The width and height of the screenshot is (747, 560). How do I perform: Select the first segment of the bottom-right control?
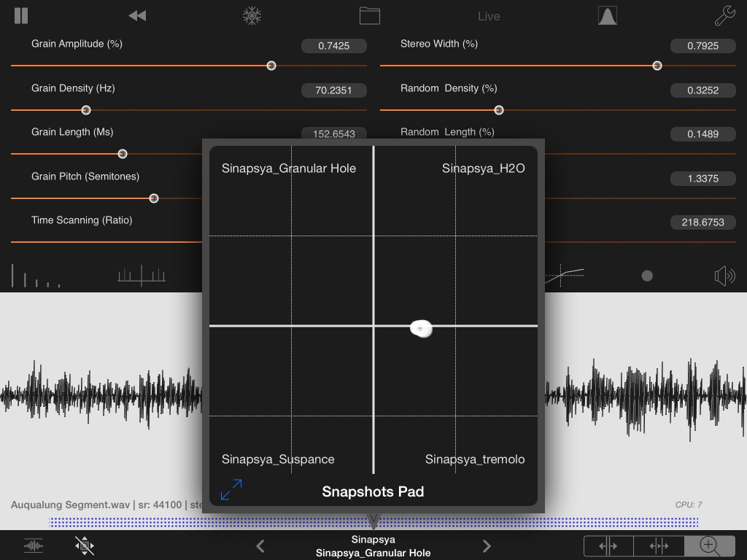[608, 545]
